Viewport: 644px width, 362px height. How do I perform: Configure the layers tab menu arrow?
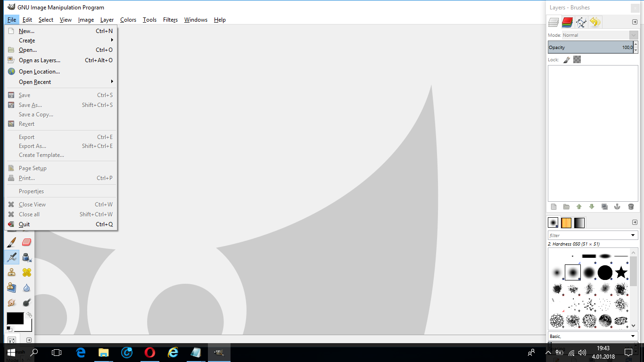[x=635, y=22]
